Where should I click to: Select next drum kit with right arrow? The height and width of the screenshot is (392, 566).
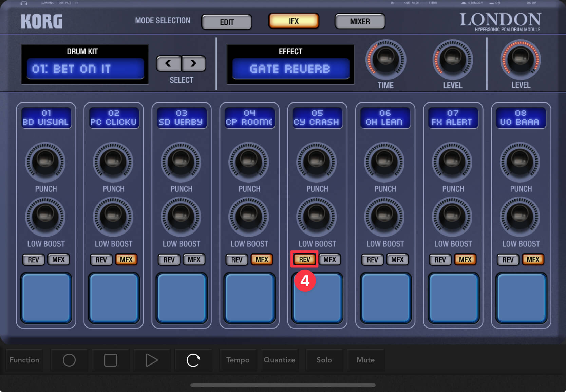pyautogui.click(x=193, y=63)
